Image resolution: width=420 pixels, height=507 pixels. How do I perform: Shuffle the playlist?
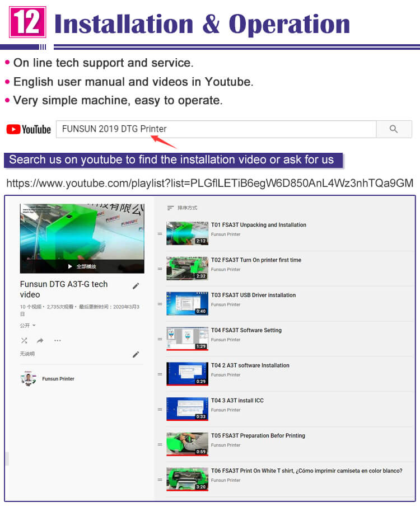pyautogui.click(x=24, y=340)
